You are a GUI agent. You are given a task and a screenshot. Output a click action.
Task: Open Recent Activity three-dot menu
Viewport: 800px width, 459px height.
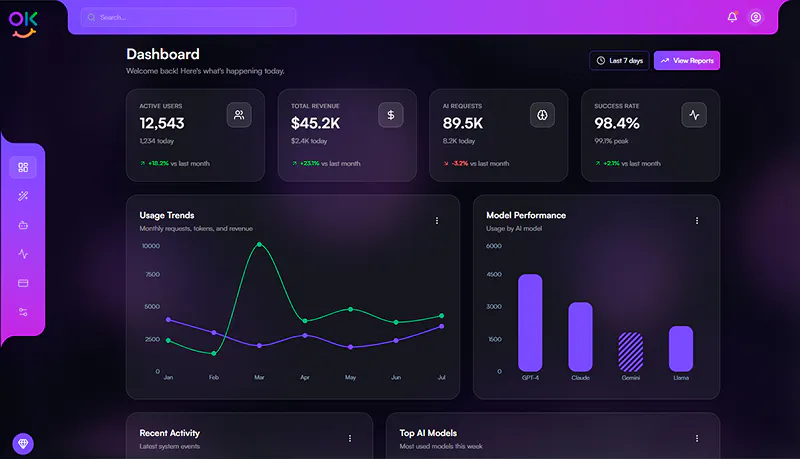pyautogui.click(x=350, y=438)
